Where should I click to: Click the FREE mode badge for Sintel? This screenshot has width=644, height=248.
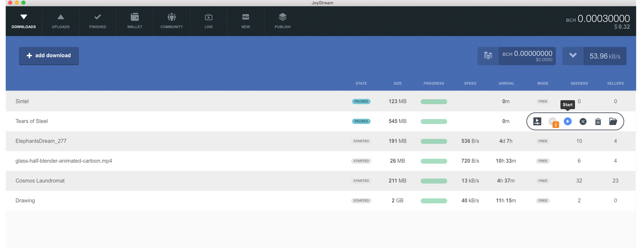pos(543,102)
